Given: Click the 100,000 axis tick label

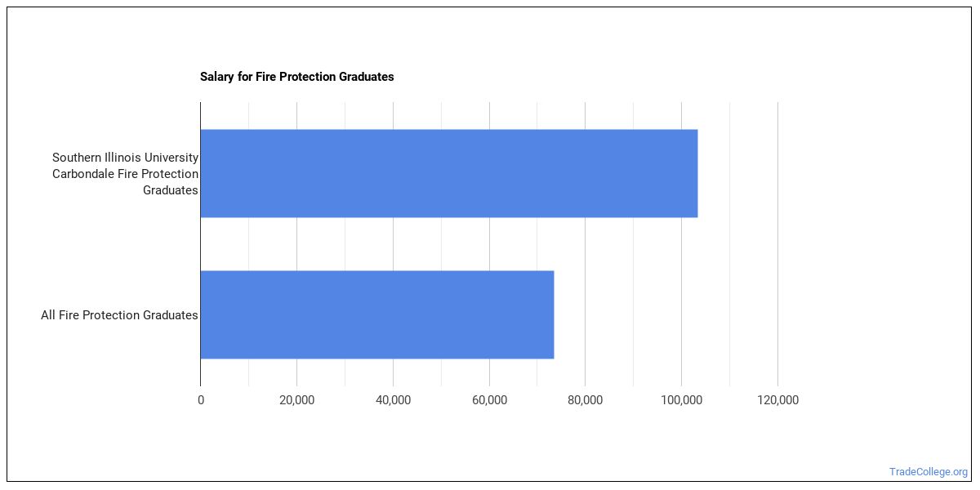Looking at the screenshot, I should tap(682, 400).
